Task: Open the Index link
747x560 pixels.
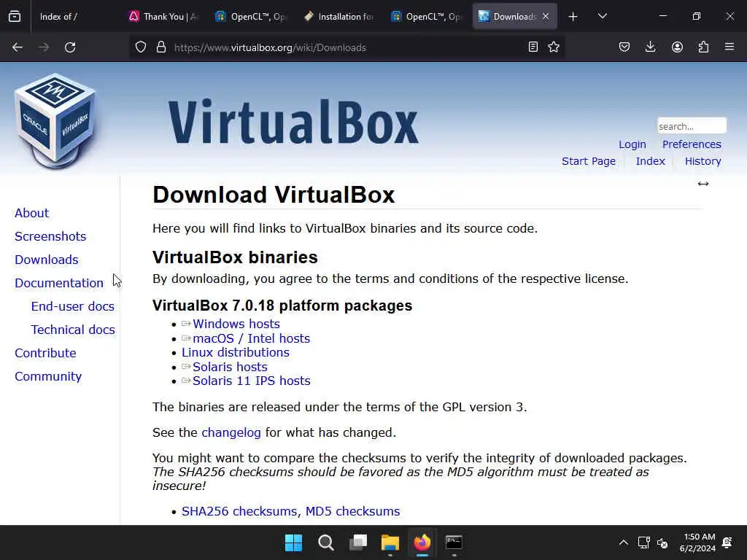Action: point(650,161)
